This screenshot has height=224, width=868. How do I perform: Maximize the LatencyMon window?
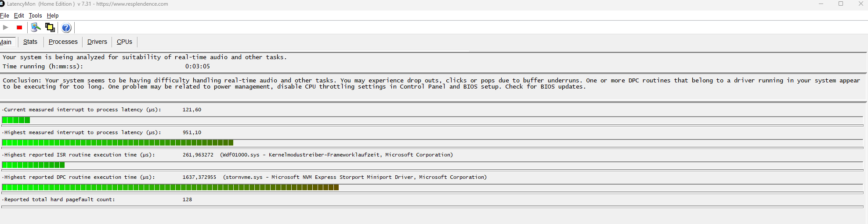(841, 4)
